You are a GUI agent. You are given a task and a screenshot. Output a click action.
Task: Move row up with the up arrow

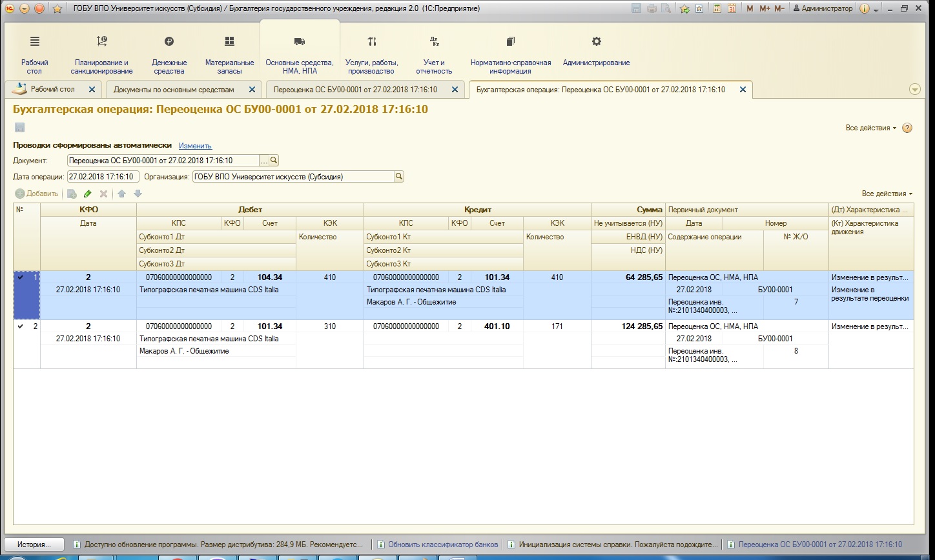point(121,194)
